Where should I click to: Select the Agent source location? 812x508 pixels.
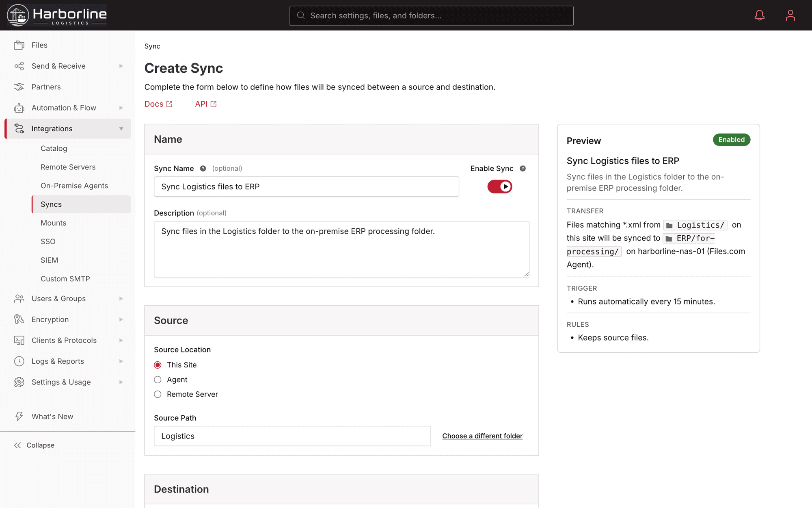tap(158, 380)
